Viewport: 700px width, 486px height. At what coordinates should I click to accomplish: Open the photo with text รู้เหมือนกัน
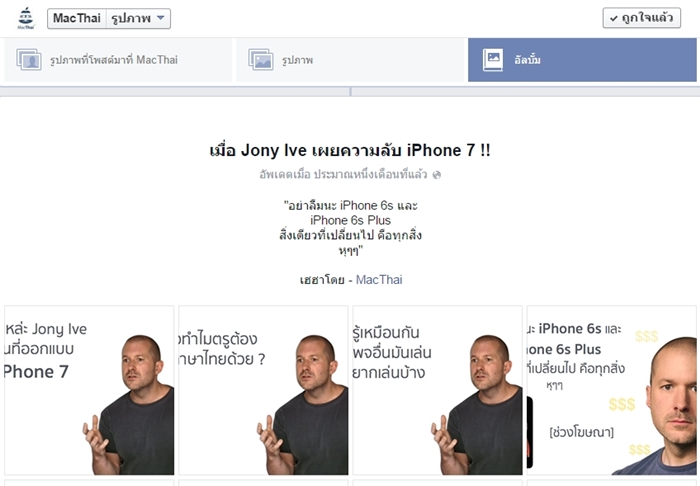click(x=438, y=390)
